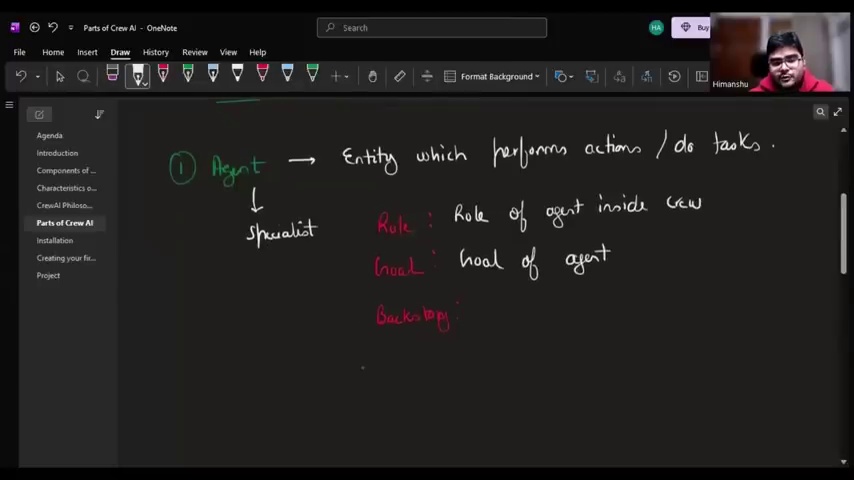
Task: Click Himanshu's webcam video thumbnail
Action: pyautogui.click(x=779, y=52)
